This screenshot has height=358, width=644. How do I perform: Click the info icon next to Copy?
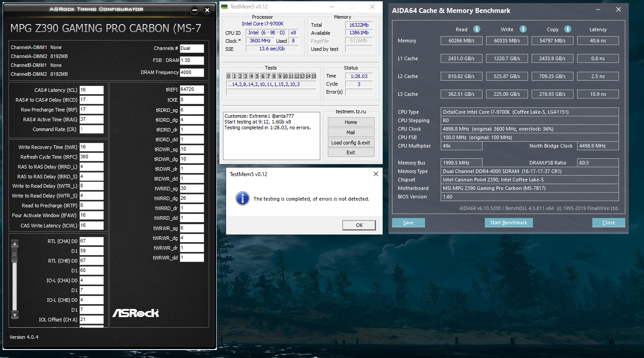coord(568,29)
